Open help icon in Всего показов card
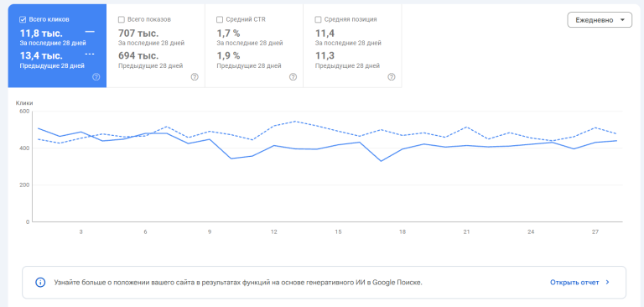 [195, 77]
